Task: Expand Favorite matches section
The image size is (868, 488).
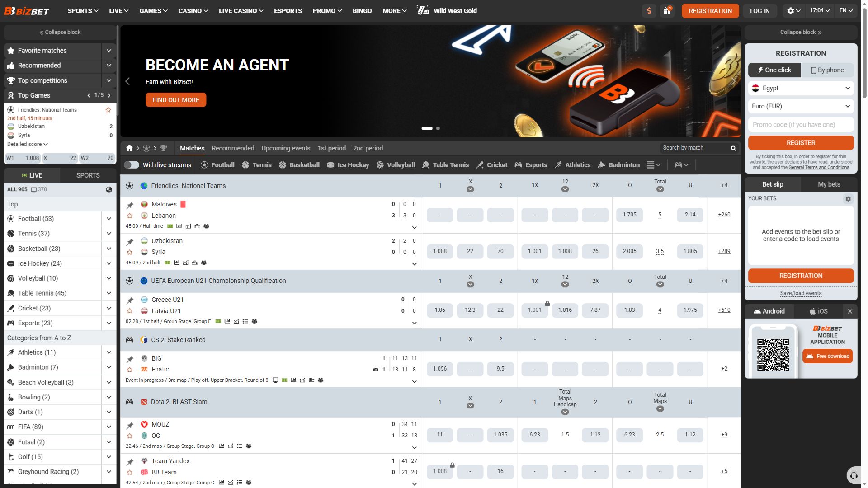Action: 109,51
